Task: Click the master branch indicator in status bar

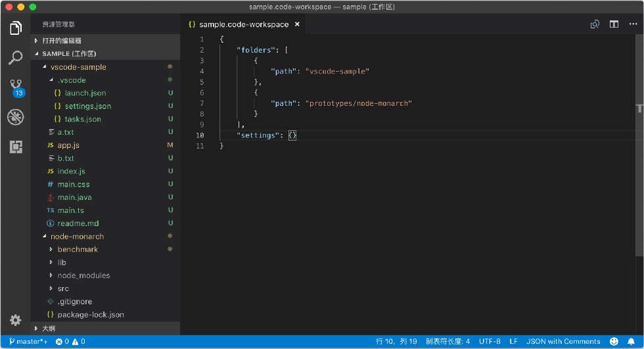Action: click(28, 341)
